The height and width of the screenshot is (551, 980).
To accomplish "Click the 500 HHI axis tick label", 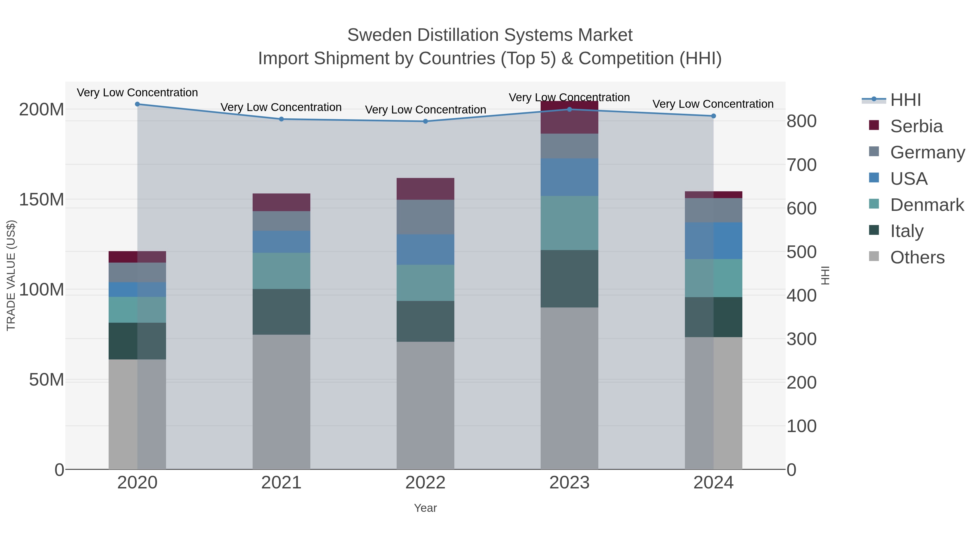I will (x=802, y=252).
